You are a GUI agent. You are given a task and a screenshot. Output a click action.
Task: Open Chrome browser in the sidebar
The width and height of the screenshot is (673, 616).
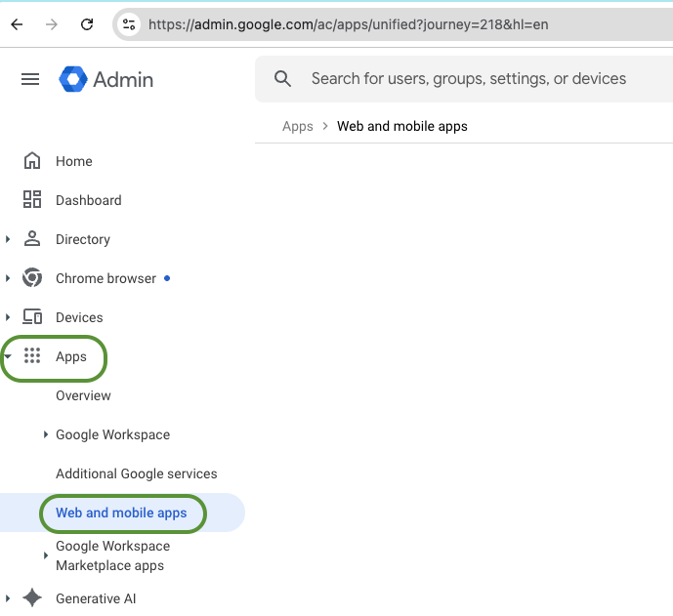click(105, 278)
